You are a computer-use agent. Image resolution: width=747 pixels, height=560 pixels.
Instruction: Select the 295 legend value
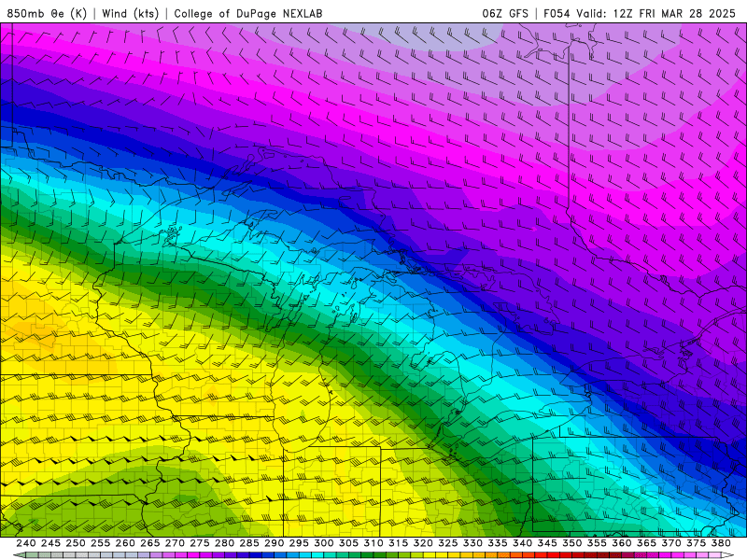coord(299,543)
